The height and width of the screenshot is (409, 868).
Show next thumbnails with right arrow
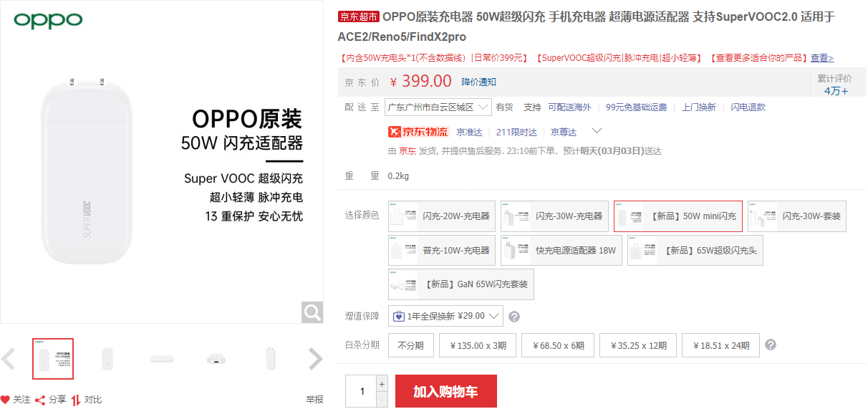pyautogui.click(x=315, y=359)
